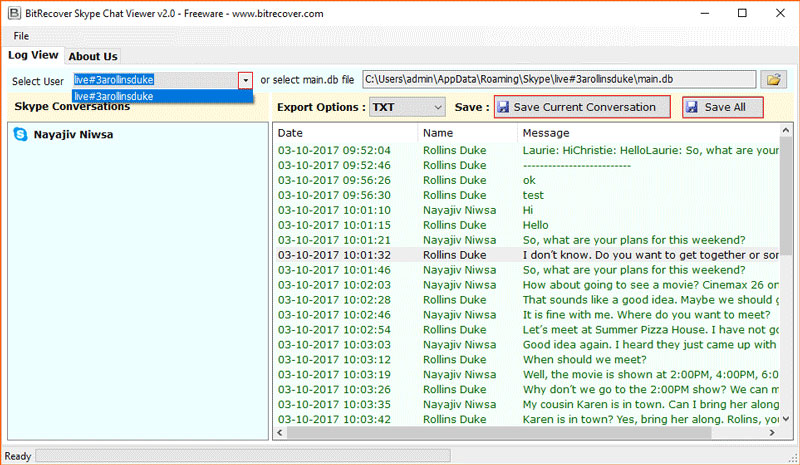The width and height of the screenshot is (800, 465).
Task: Select the 'When should we meet?' message
Action: [527, 359]
